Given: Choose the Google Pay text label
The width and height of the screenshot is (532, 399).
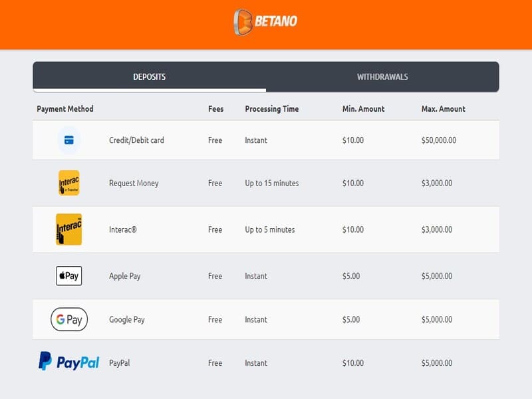Looking at the screenshot, I should (x=126, y=320).
